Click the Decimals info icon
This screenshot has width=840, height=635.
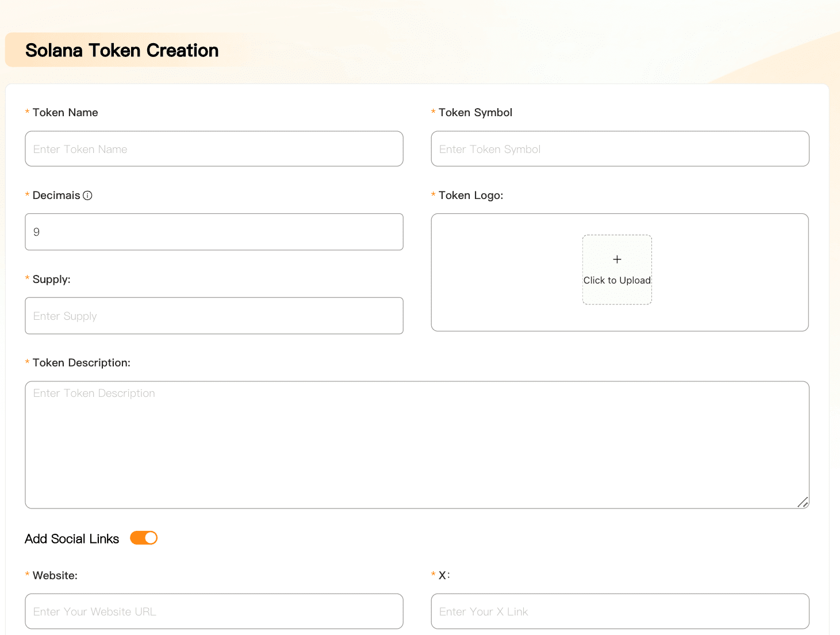tap(87, 196)
